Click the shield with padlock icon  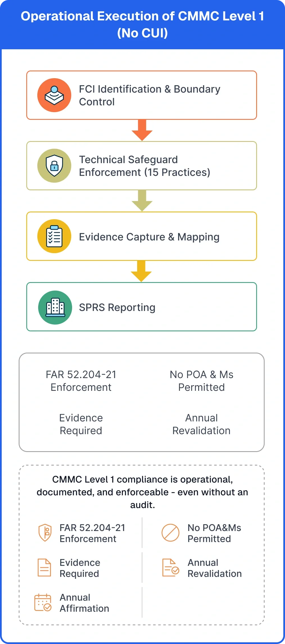tap(54, 166)
